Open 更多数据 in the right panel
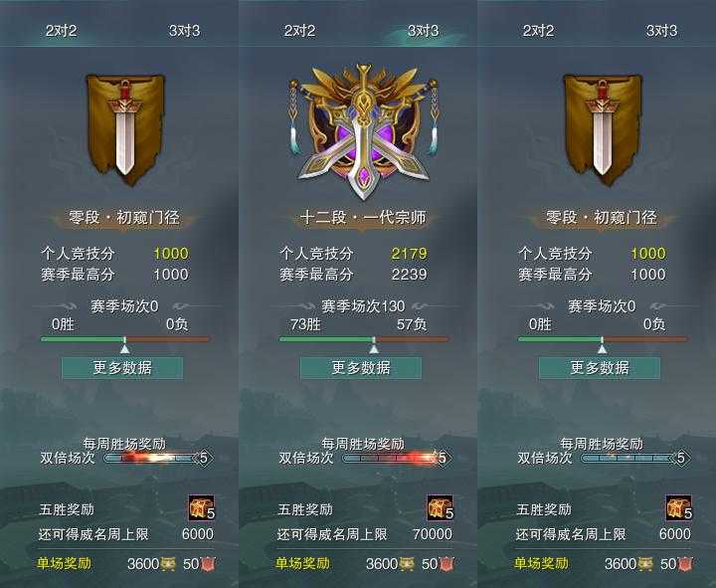Screen dimensions: 716x588 (x=600, y=368)
